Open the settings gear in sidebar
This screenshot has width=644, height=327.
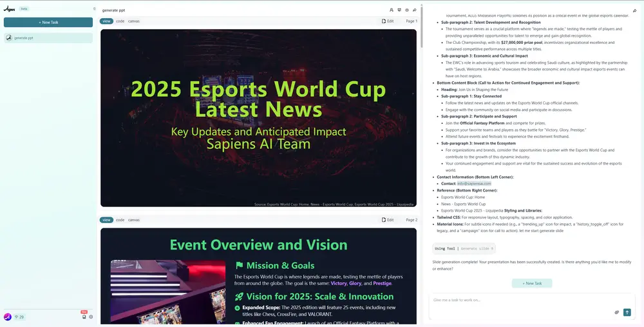(x=91, y=317)
